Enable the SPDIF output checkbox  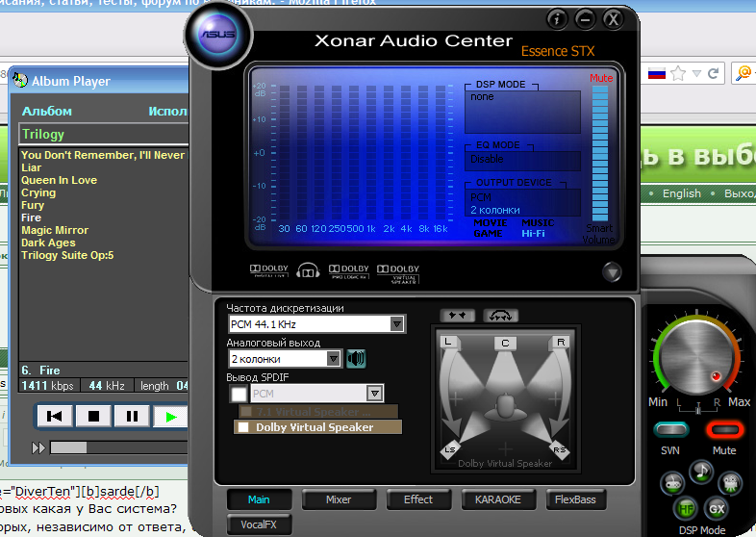239,394
